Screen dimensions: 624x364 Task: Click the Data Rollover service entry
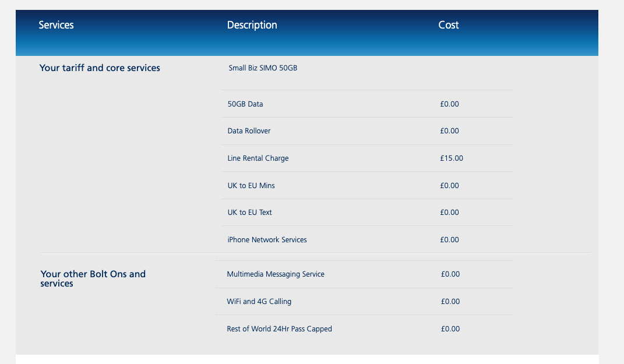[x=249, y=131]
